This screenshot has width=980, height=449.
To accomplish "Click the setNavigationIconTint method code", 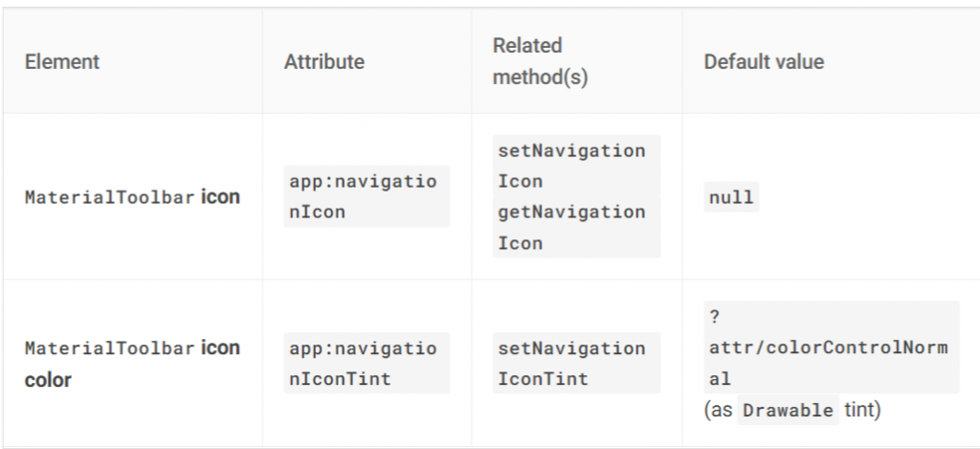I will coord(576,364).
